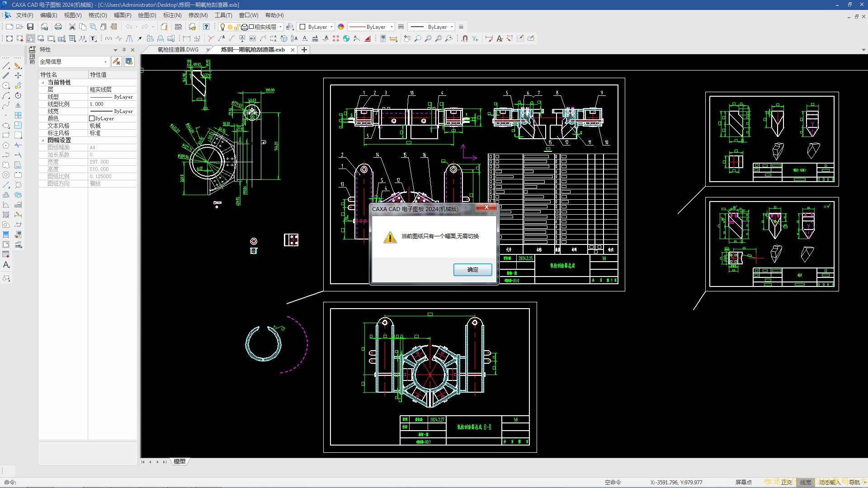Toggle 动态输入 dynamic input in status bar
This screenshot has height=488, width=868.
[829, 482]
